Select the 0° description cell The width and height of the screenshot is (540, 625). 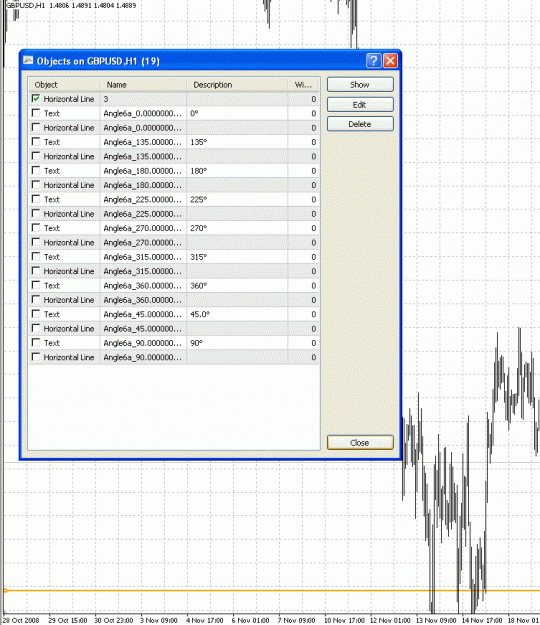(x=237, y=113)
